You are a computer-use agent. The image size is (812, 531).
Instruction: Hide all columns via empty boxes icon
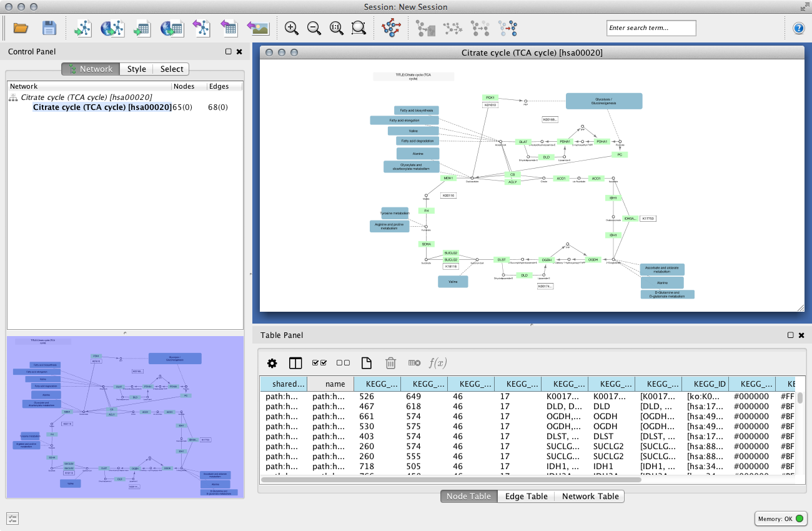point(343,363)
